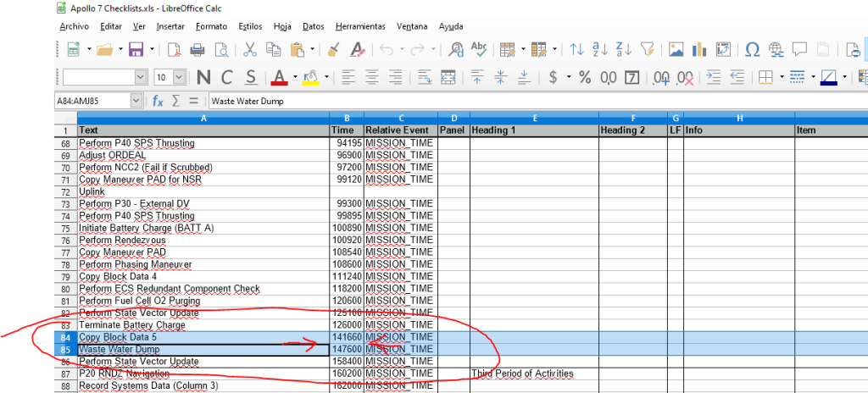Insert a chart using bar chart icon

tap(699, 50)
